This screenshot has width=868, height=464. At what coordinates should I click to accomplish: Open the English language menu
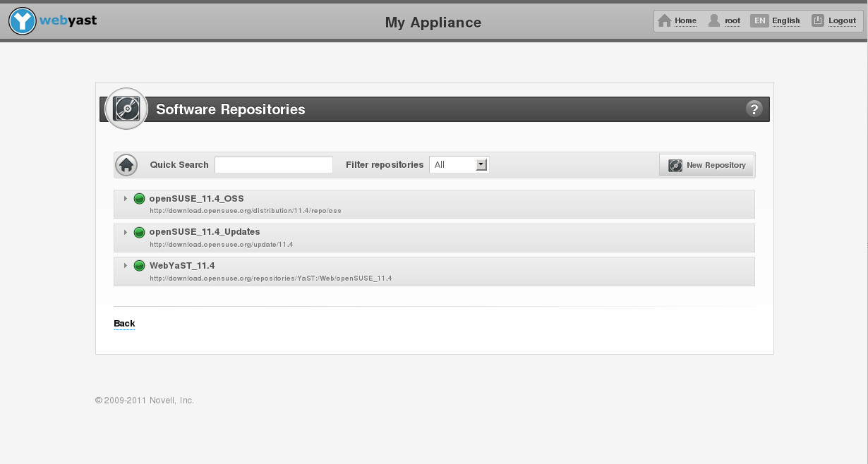pos(786,20)
